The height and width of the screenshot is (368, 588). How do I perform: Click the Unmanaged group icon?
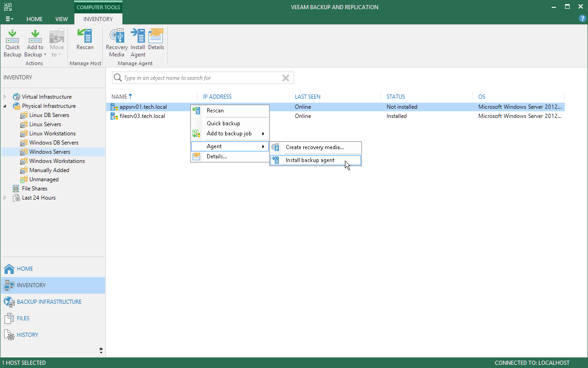coord(24,179)
